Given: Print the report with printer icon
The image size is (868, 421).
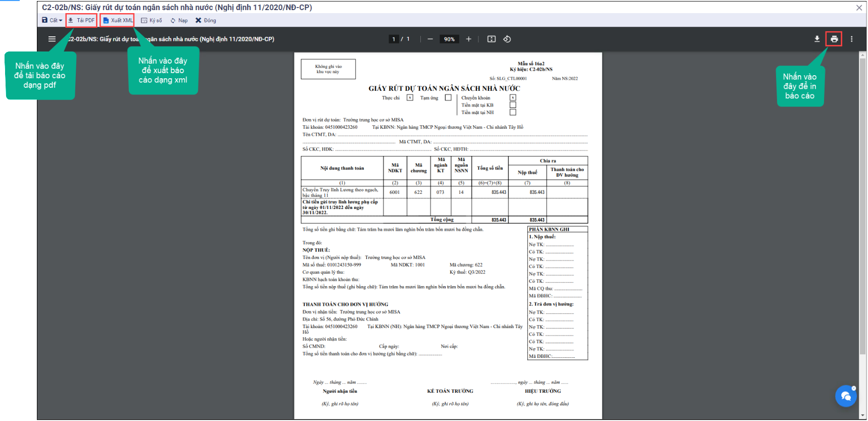Looking at the screenshot, I should pos(834,39).
